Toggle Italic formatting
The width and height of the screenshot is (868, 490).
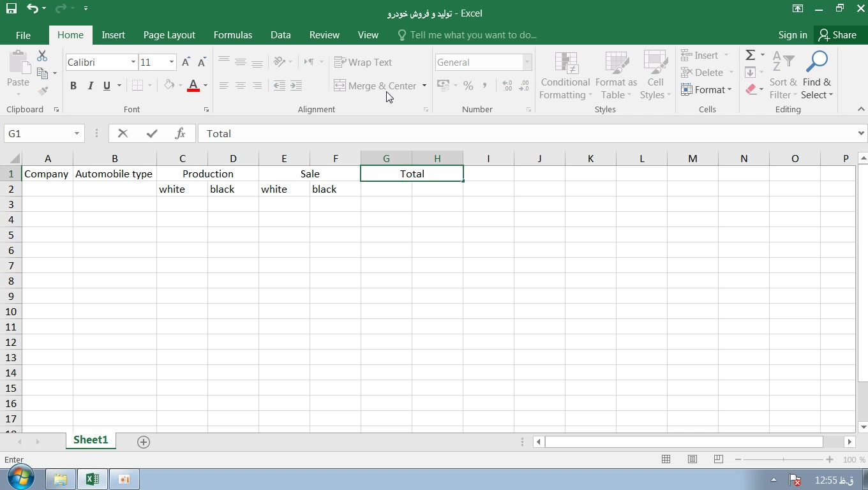coord(90,85)
